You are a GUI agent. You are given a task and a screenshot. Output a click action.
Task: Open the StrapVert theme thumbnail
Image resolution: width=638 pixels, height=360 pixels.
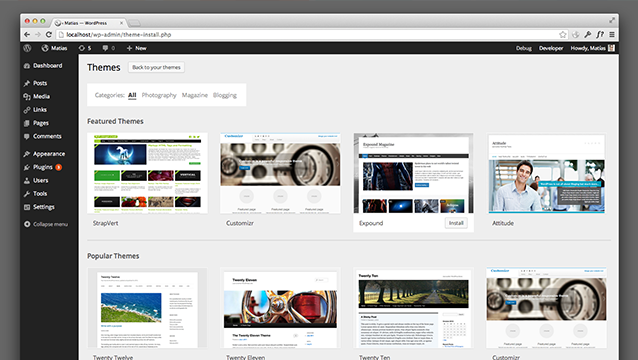click(147, 173)
